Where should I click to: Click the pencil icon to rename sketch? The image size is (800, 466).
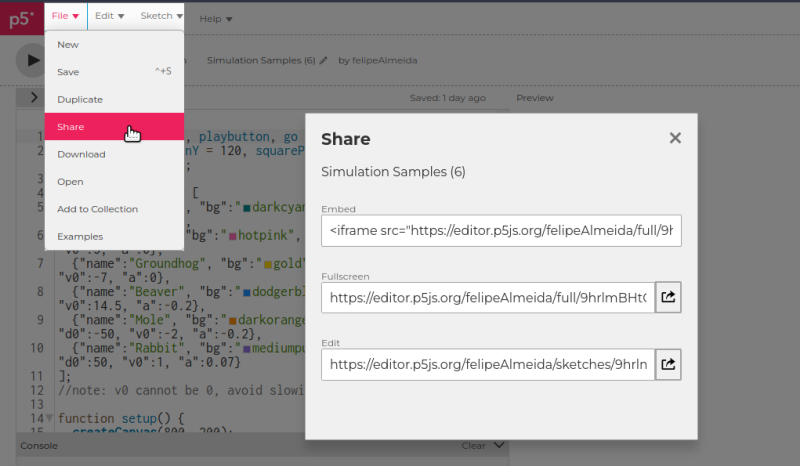323,61
